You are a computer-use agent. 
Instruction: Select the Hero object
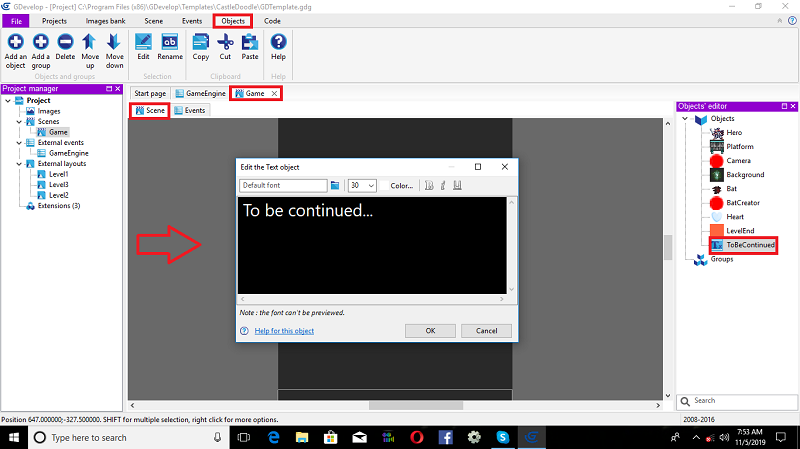pos(734,133)
